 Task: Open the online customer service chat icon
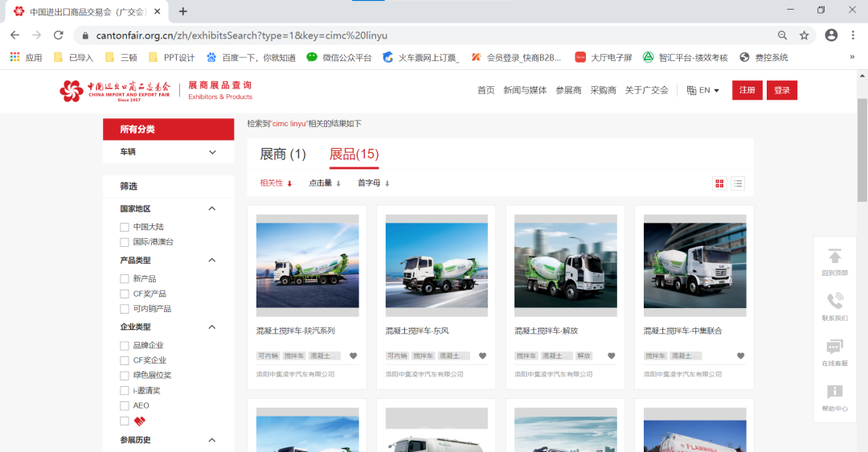pyautogui.click(x=835, y=347)
